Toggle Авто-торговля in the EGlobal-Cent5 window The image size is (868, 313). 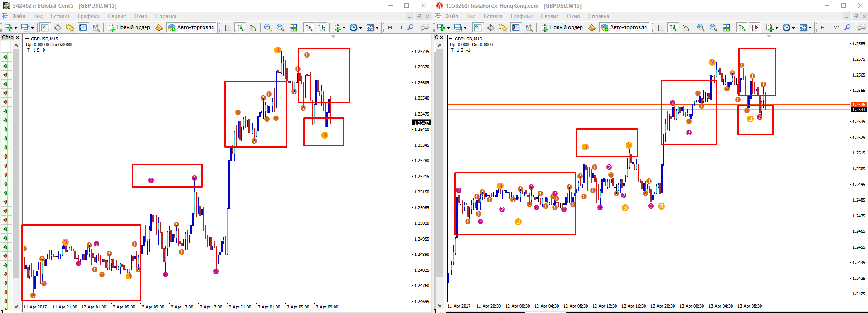point(191,27)
